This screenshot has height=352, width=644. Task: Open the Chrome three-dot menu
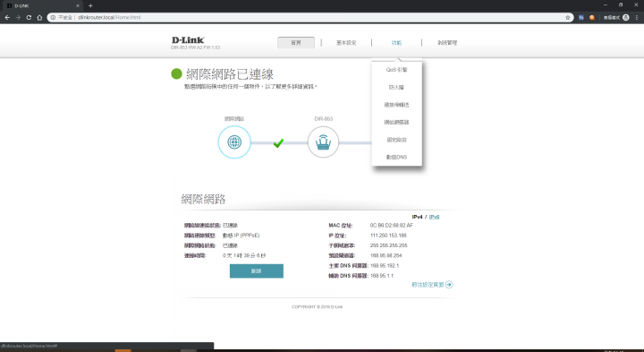(x=637, y=17)
